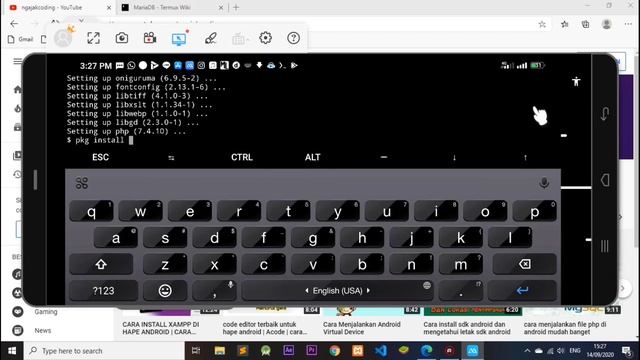Tap the letter p key
The height and width of the screenshot is (360, 640).
[x=535, y=211]
